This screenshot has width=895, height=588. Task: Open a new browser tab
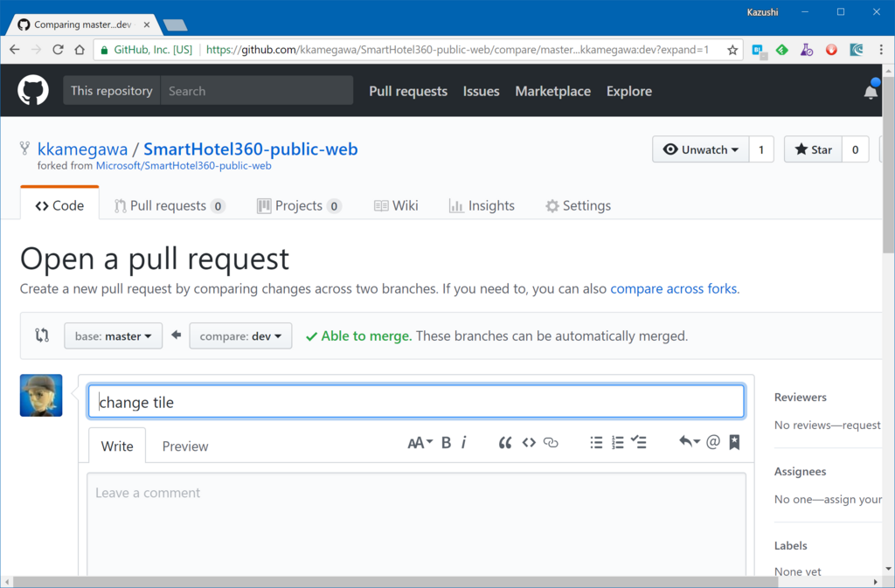pos(175,25)
